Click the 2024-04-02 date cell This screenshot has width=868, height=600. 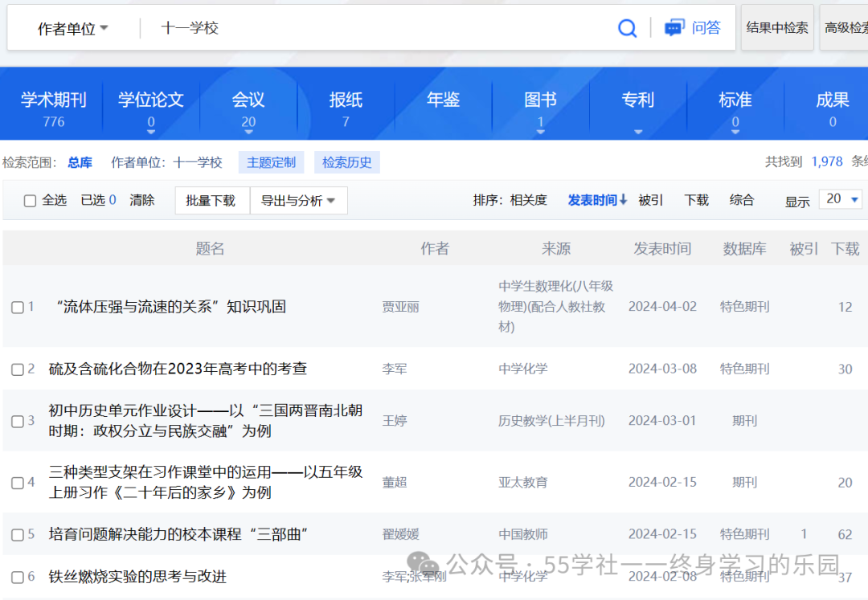coord(662,307)
